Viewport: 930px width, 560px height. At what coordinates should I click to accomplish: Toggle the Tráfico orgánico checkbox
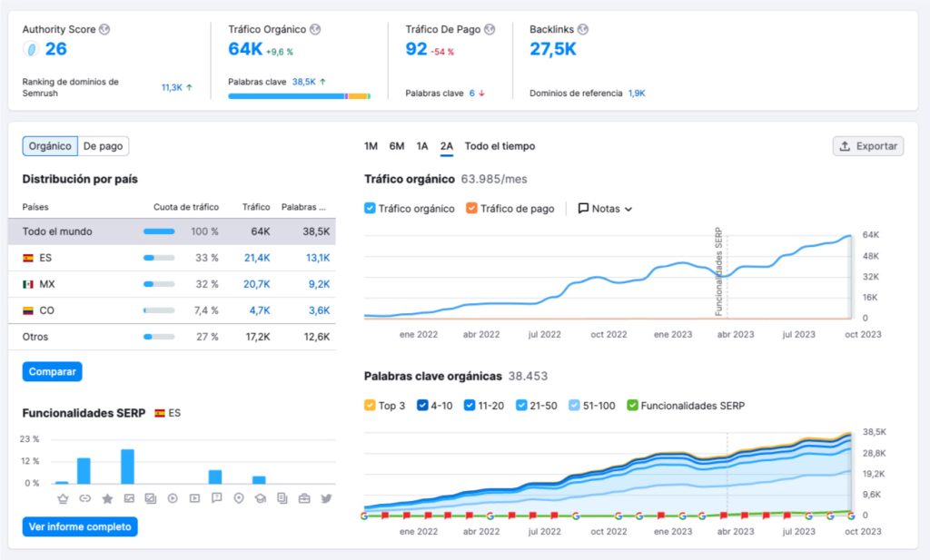pos(370,209)
